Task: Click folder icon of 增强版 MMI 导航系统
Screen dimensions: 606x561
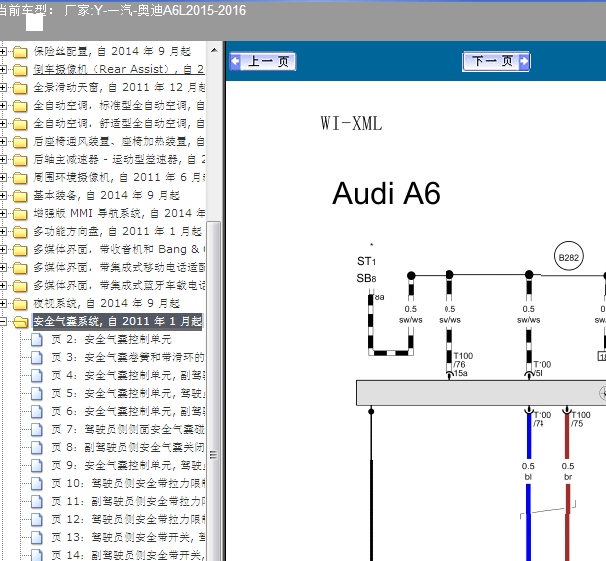Action: click(20, 214)
